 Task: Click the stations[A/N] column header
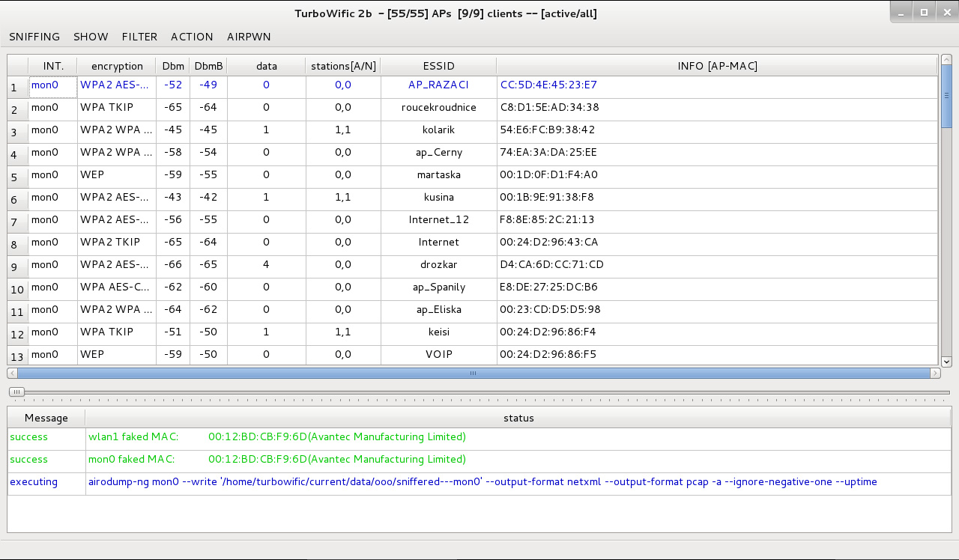point(343,66)
